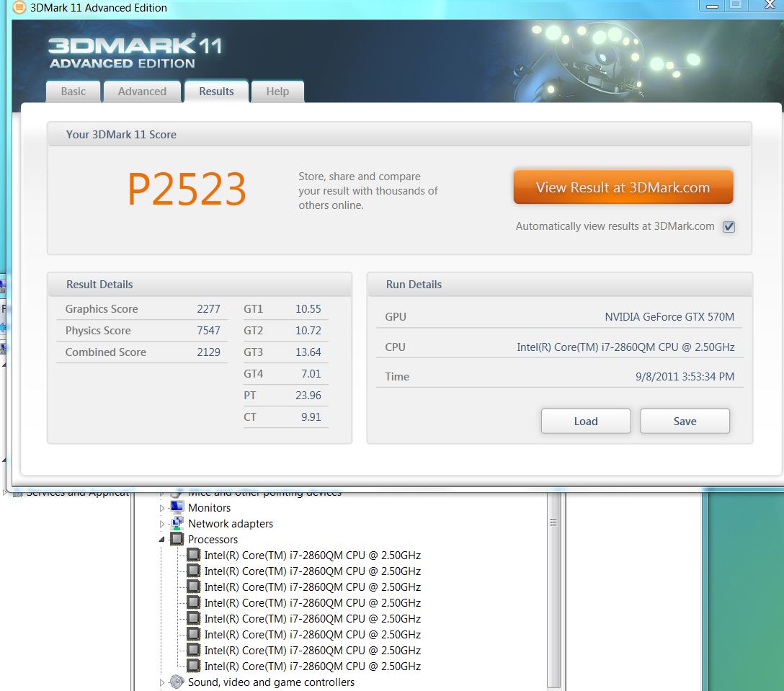
Task: Click the PT result 23.96
Action: 308,395
